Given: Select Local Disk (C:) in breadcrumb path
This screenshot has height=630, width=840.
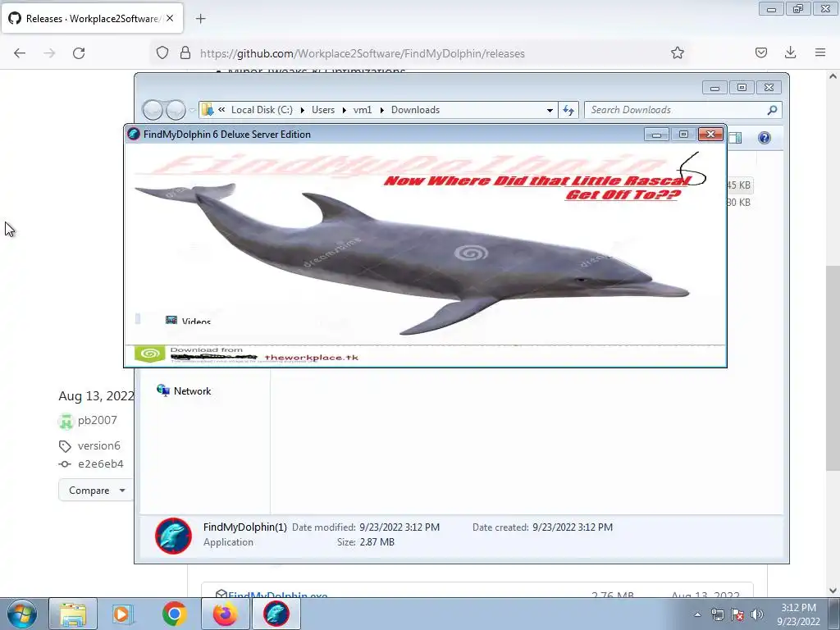Looking at the screenshot, I should tap(262, 110).
